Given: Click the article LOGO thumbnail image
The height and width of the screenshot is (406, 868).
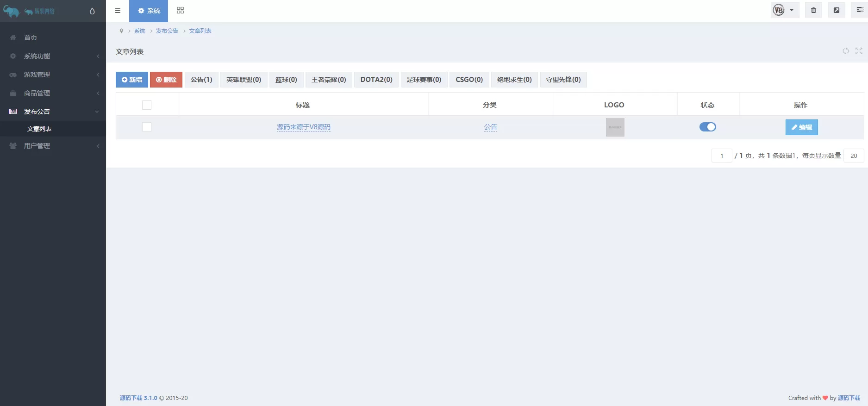Looking at the screenshot, I should (615, 127).
